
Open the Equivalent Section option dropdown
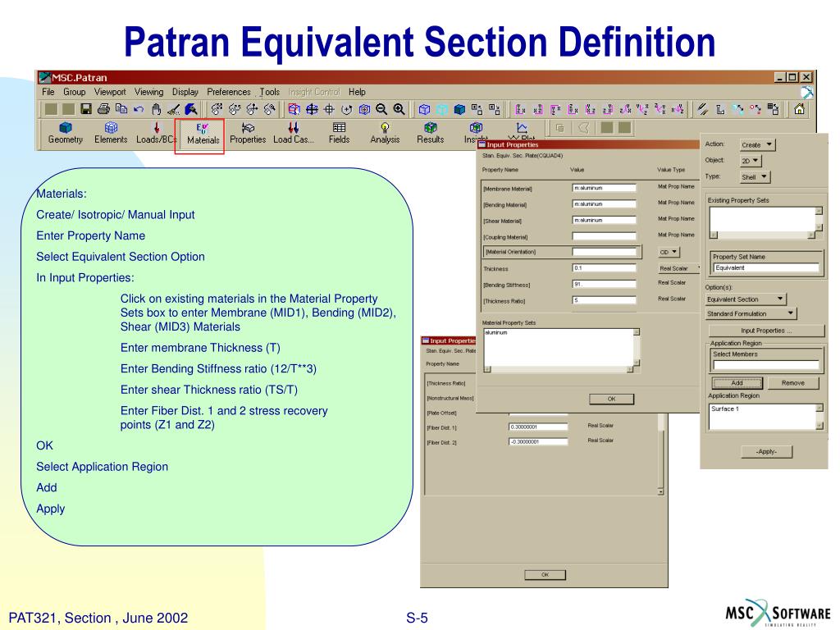[746, 299]
